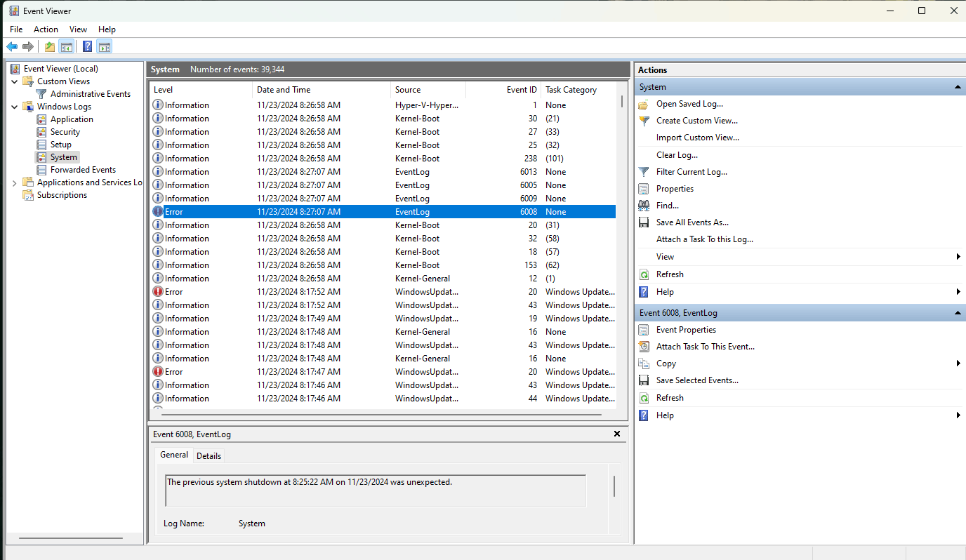The height and width of the screenshot is (560, 966).
Task: Select the EventLog event with ID 6013
Action: [383, 172]
